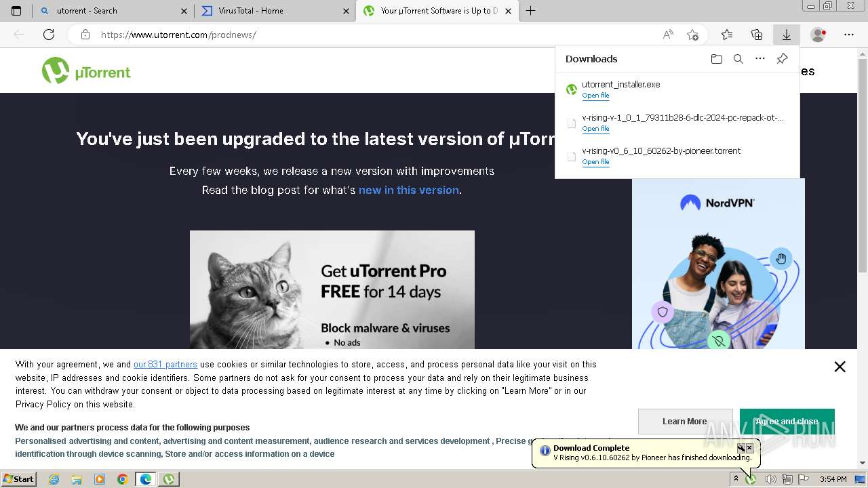Toggle the Downloads toolbar button
The height and width of the screenshot is (488, 868).
[787, 35]
